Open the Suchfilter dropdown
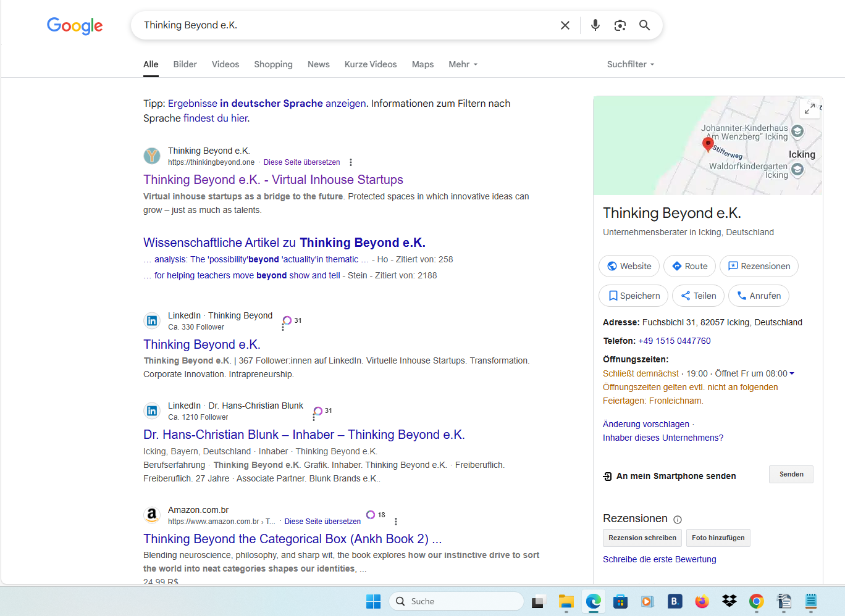The height and width of the screenshot is (616, 845). pos(631,64)
